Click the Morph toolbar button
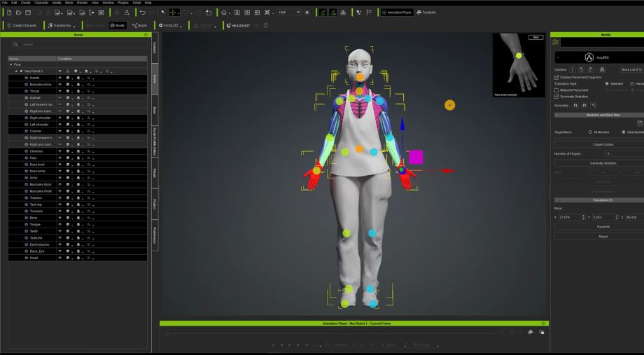This screenshot has width=644, height=355. [139, 25]
